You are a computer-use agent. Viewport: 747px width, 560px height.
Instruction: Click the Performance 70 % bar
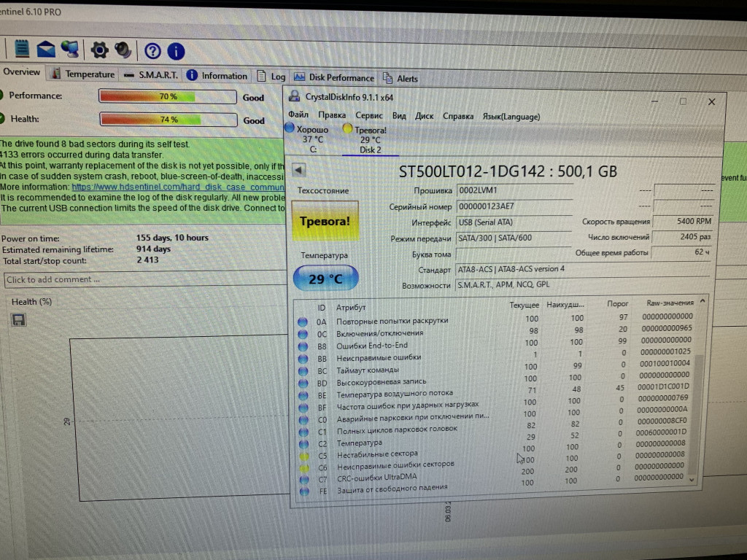pyautogui.click(x=168, y=97)
